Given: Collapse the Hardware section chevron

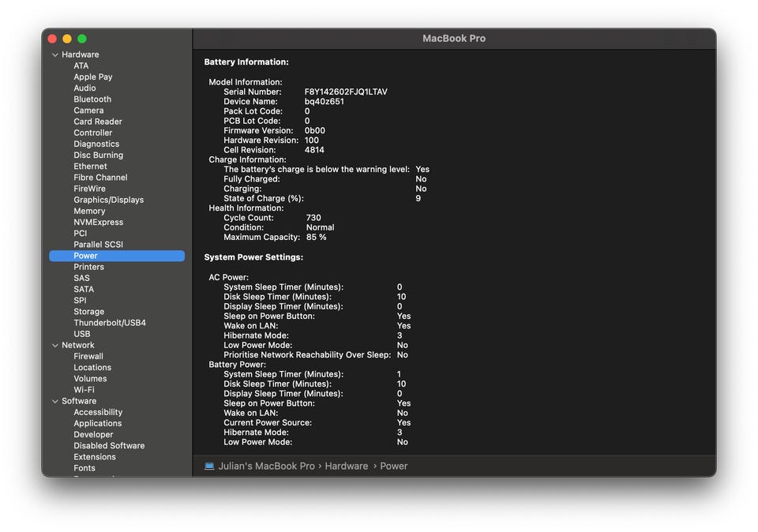Looking at the screenshot, I should pyautogui.click(x=55, y=54).
